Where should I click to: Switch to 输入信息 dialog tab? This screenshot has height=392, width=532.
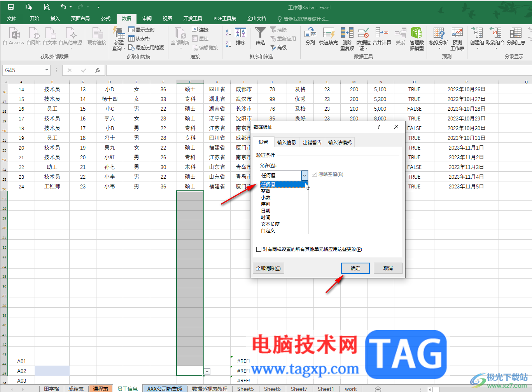(287, 143)
